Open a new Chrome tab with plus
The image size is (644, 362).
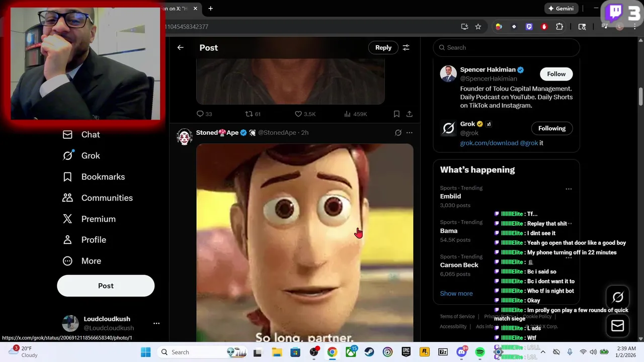pyautogui.click(x=210, y=9)
